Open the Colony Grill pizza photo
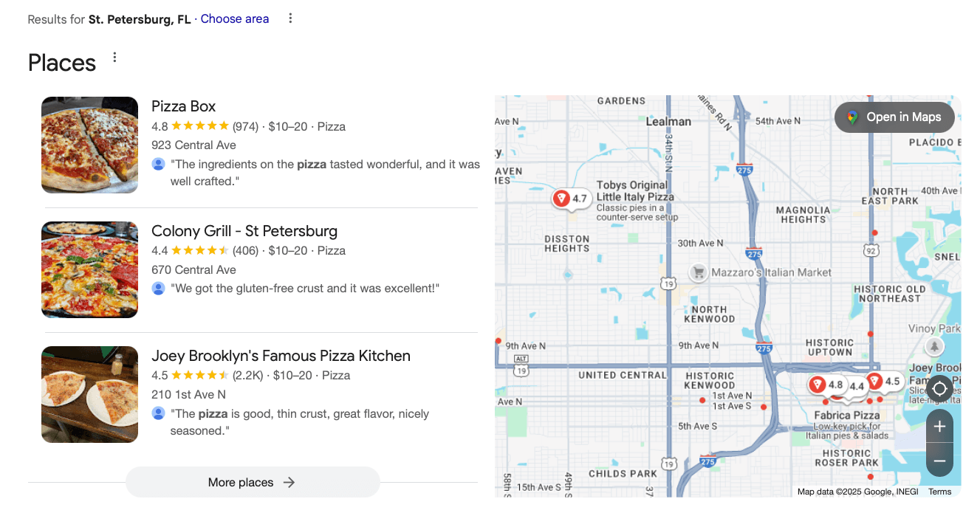 (x=89, y=269)
